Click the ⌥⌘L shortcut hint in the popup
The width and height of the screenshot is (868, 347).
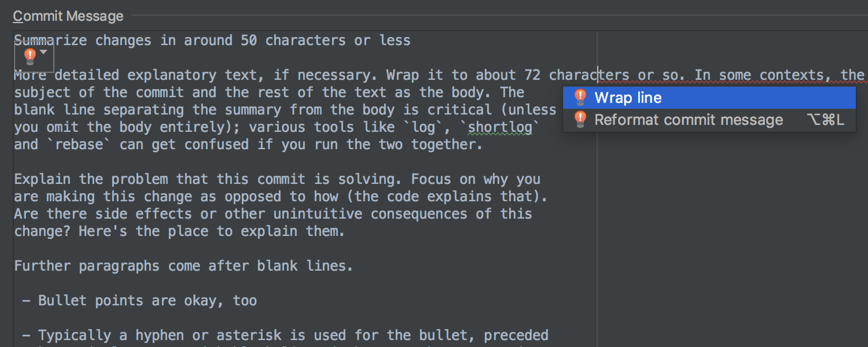[x=825, y=120]
